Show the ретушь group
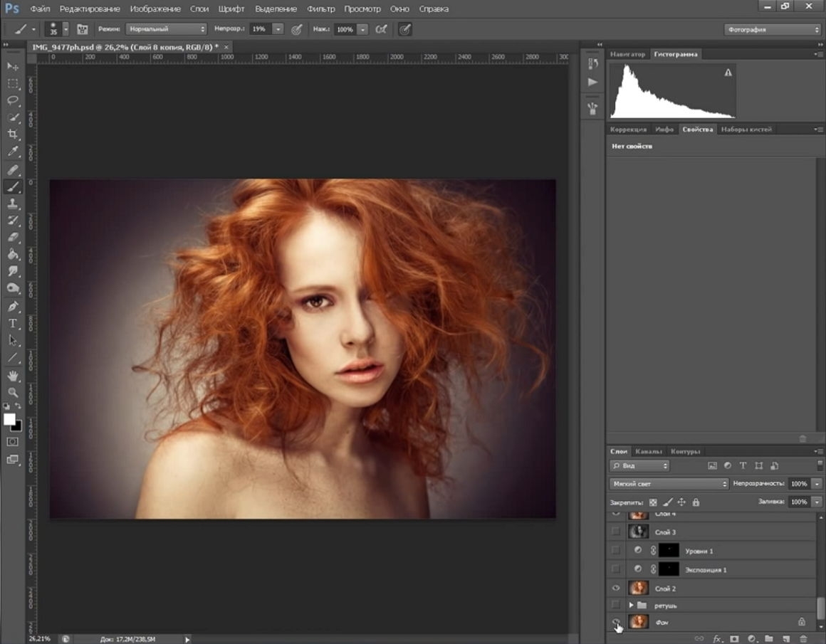The width and height of the screenshot is (826, 644). (x=616, y=605)
